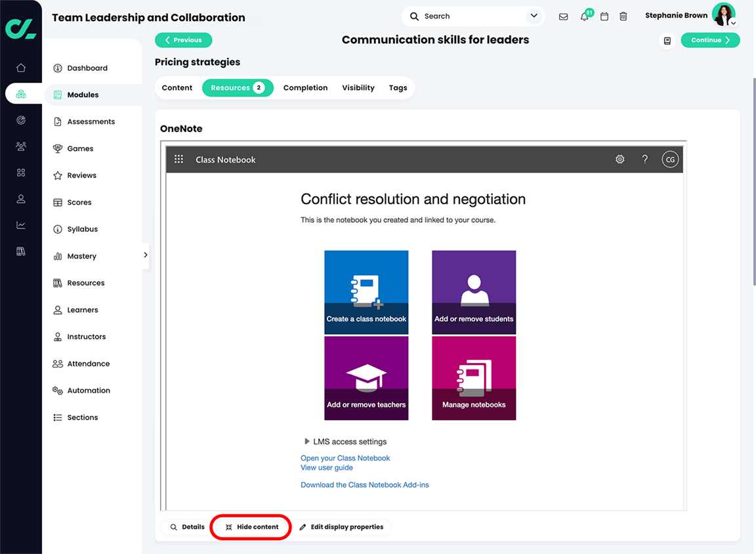Click the Continue button
Viewport: 756px width, 554px height.
tap(710, 40)
